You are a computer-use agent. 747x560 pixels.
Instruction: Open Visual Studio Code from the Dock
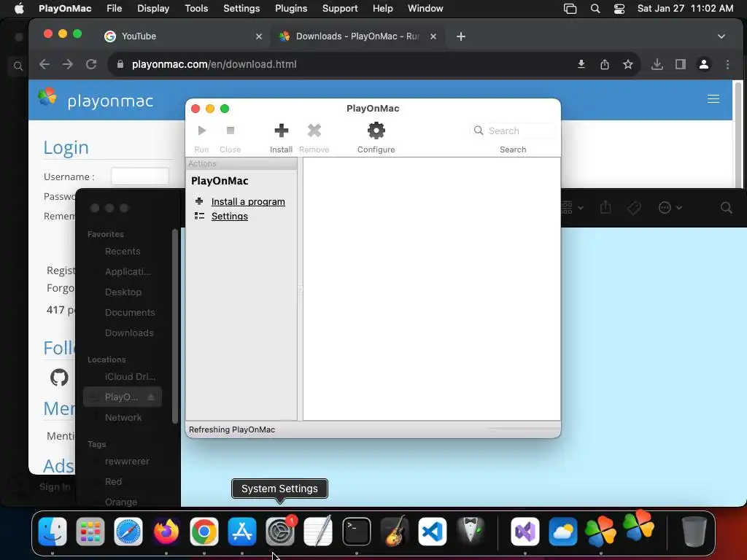[x=432, y=532]
